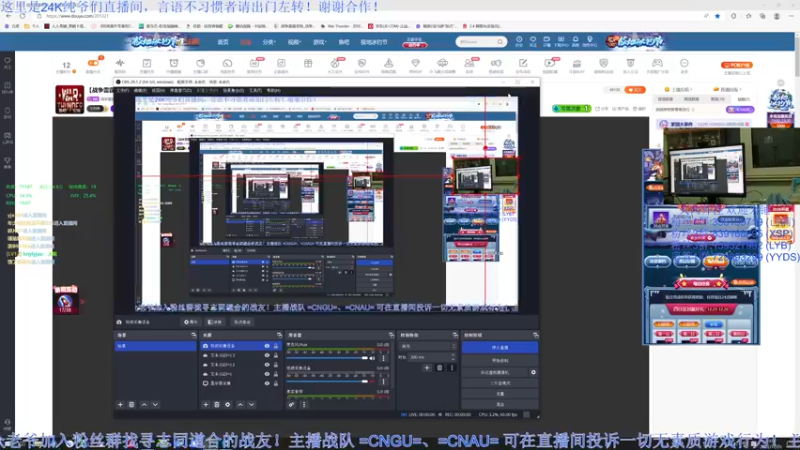Remove selected source using Sources trash icon
The width and height of the screenshot is (800, 450).
[217, 405]
